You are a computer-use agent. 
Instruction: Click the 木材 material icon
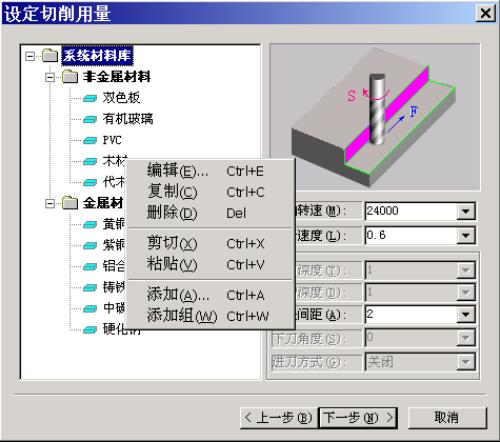(x=90, y=161)
